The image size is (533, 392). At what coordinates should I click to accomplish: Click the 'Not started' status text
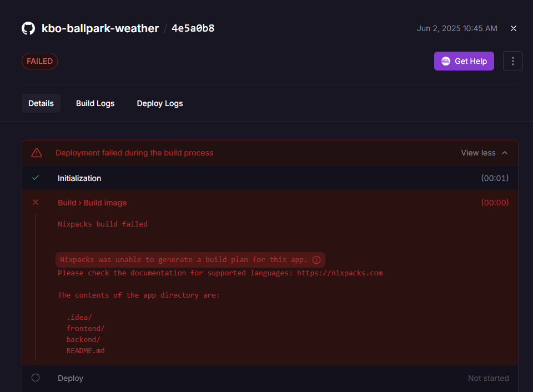point(489,378)
